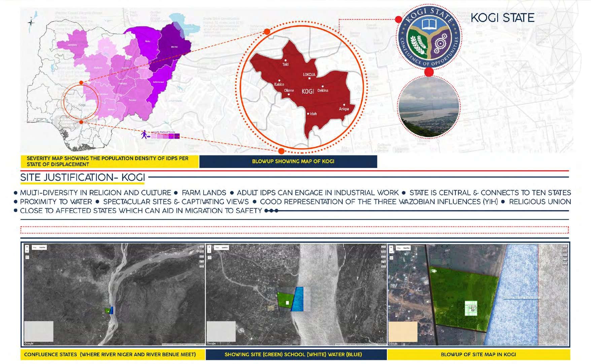591x364 pixels.
Task: Click the Kogi label on the Nigeria map
Action: click(82, 105)
